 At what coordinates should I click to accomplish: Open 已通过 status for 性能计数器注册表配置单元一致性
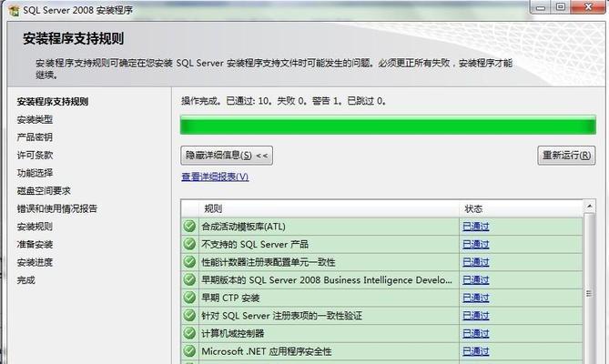coord(476,262)
